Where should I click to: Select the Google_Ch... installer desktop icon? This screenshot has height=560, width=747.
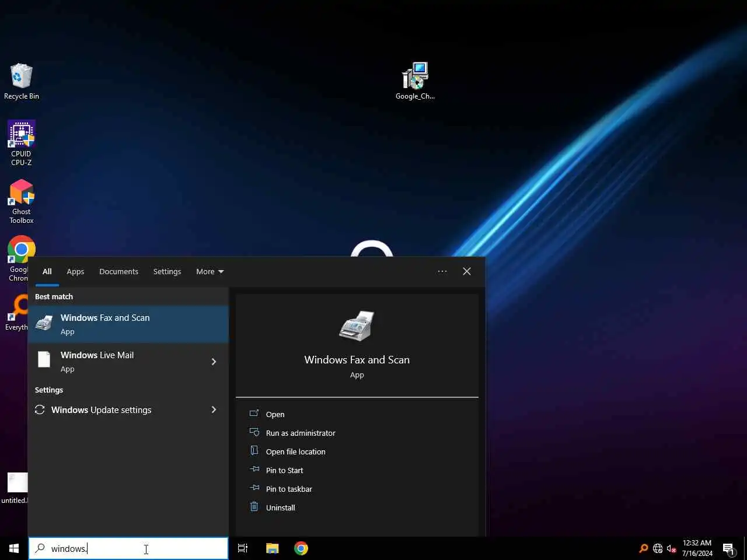[415, 81]
